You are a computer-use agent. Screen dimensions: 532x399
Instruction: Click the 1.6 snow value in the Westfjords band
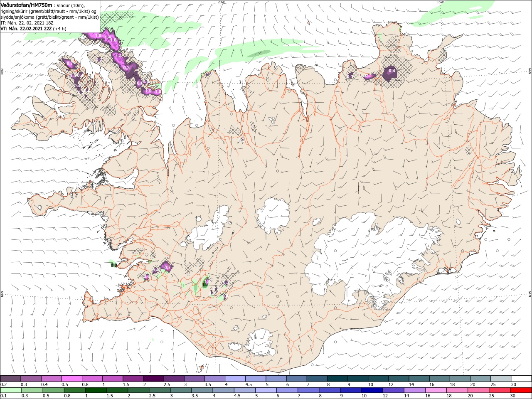[113, 40]
